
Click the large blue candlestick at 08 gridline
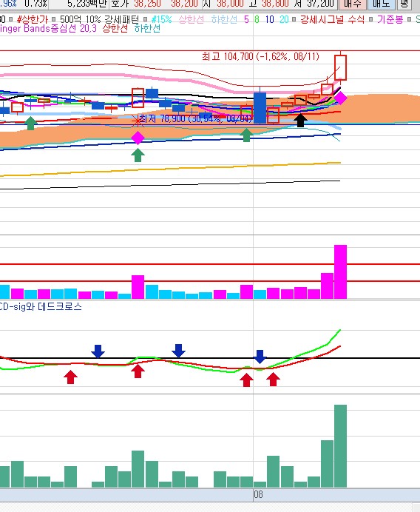pos(260,108)
